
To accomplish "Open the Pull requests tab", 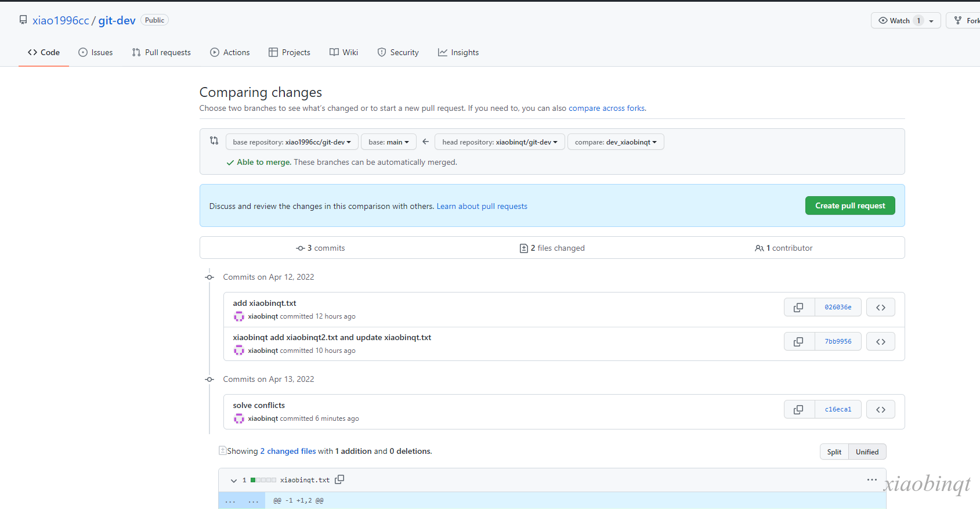I will [161, 52].
